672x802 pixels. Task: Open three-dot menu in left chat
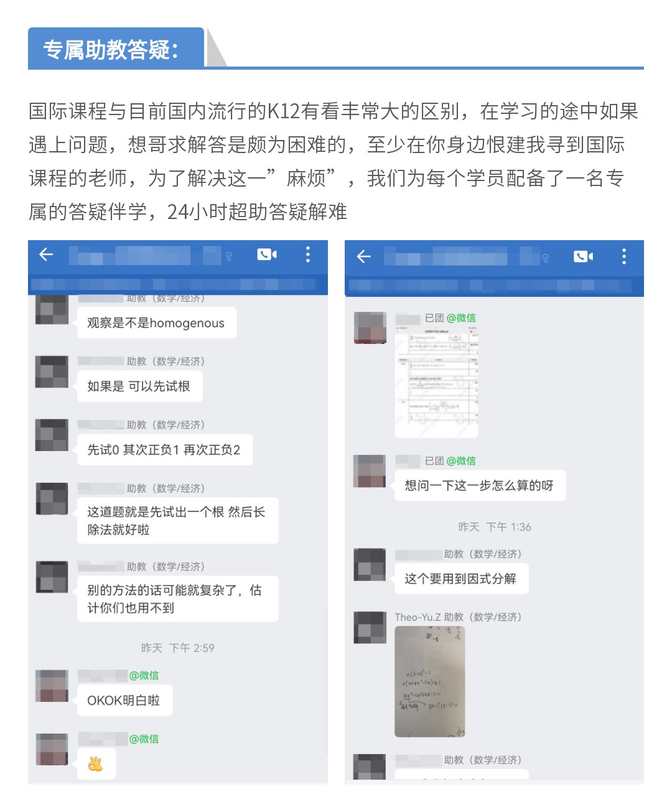tap(307, 254)
